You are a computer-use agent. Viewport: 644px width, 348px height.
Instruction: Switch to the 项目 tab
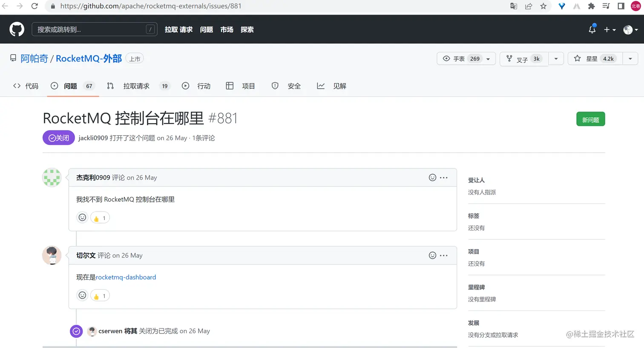[x=240, y=86]
